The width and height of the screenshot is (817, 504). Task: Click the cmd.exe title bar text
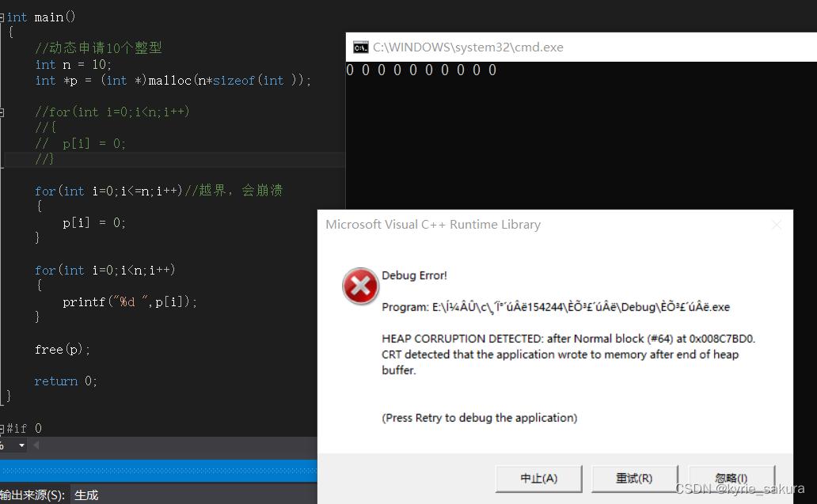click(468, 47)
